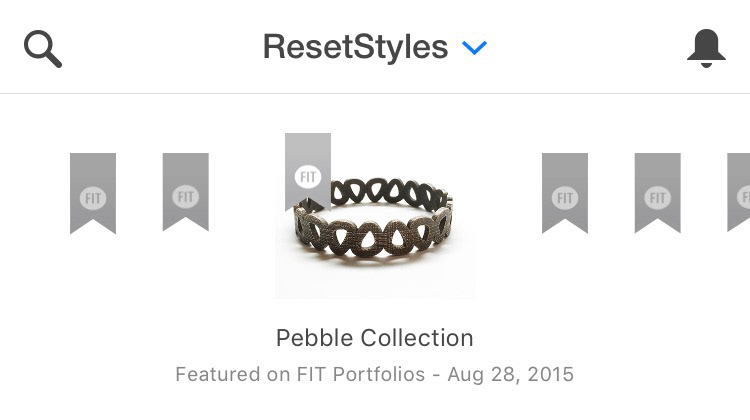Tap the ResetStyles header title
Viewport: 750px width, 420px height.
point(355,47)
